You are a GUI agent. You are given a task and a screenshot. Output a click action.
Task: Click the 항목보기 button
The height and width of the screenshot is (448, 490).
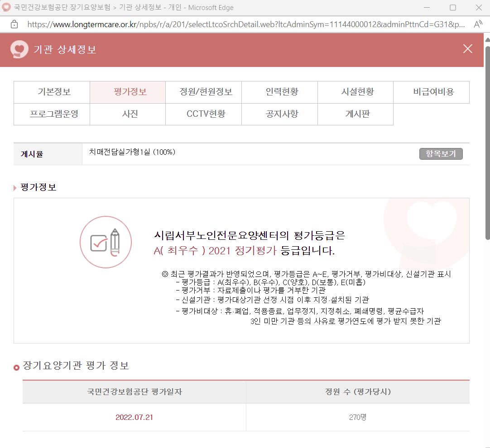441,153
